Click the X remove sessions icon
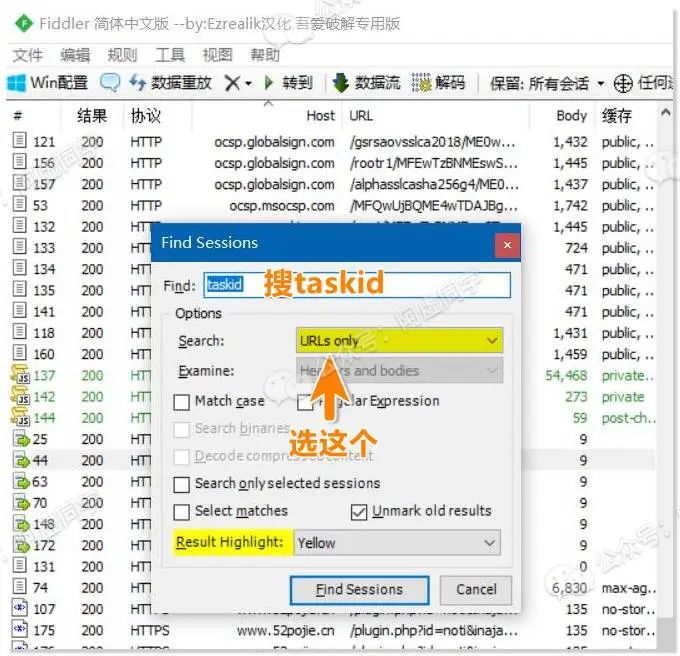This screenshot has height=656, width=680. (233, 82)
